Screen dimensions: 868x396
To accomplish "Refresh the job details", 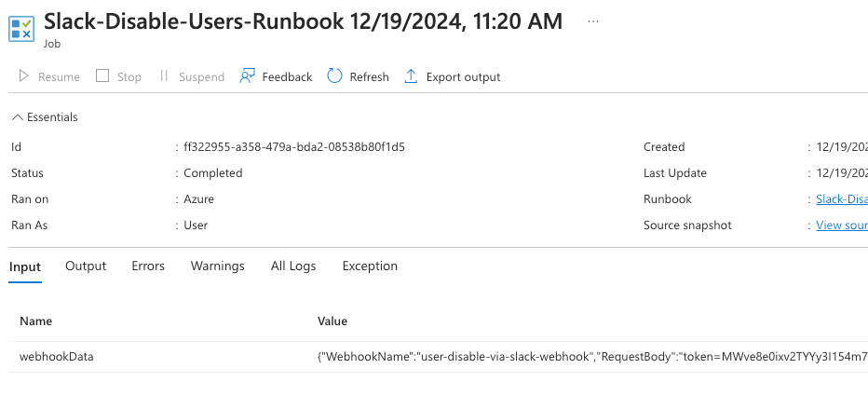I will pos(359,76).
